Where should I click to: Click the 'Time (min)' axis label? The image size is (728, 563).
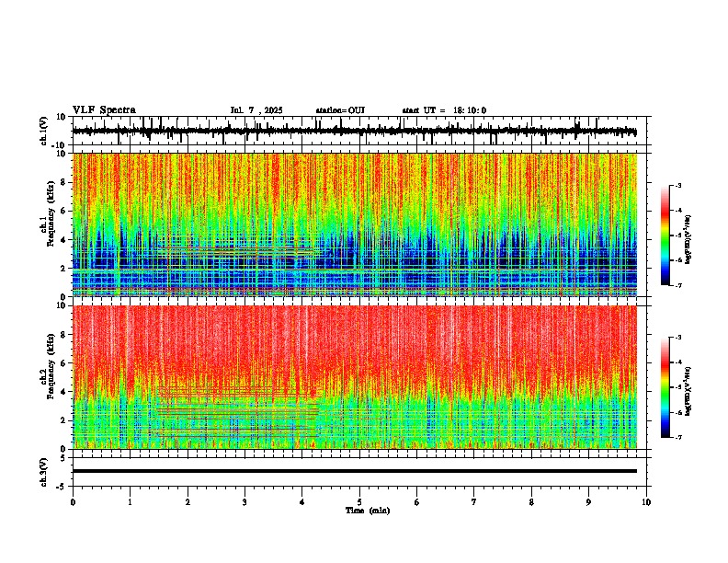tap(368, 511)
